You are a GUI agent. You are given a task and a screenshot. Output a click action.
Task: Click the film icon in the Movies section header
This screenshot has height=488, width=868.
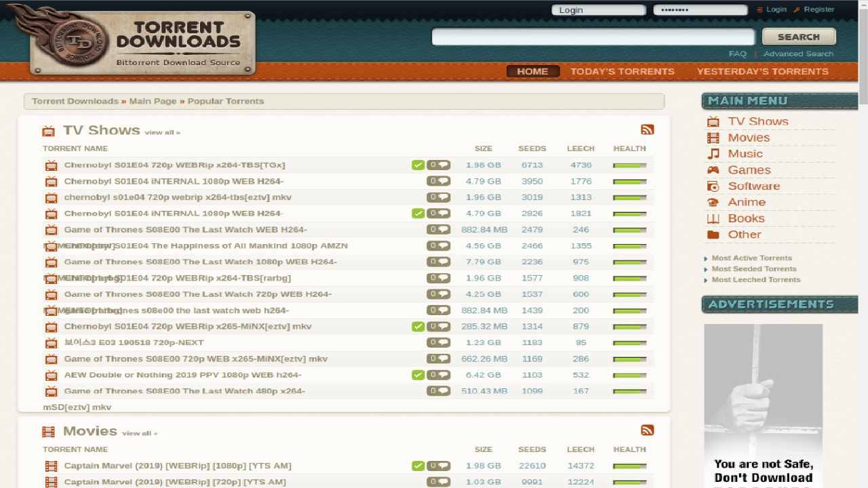pyautogui.click(x=48, y=432)
